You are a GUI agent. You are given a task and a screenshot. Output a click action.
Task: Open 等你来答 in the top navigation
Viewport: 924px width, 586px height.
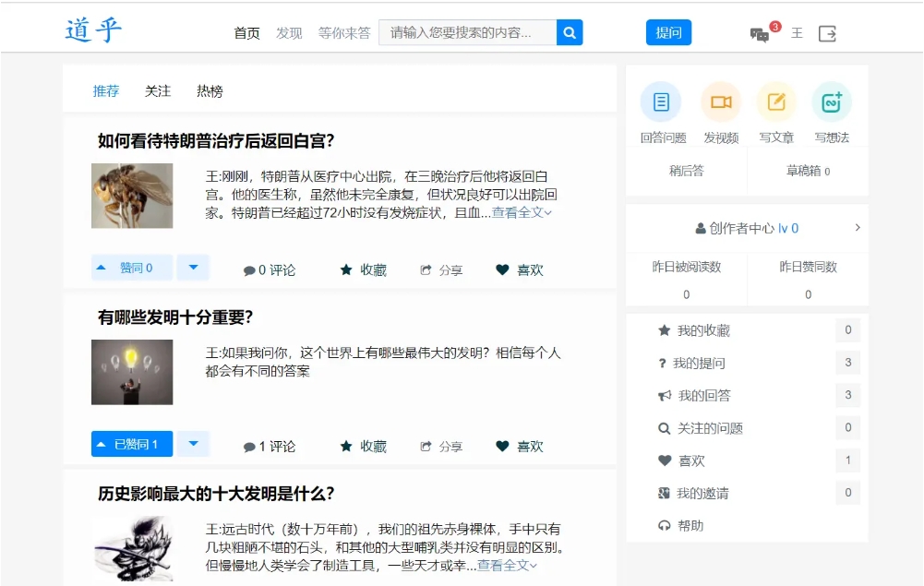tap(344, 33)
